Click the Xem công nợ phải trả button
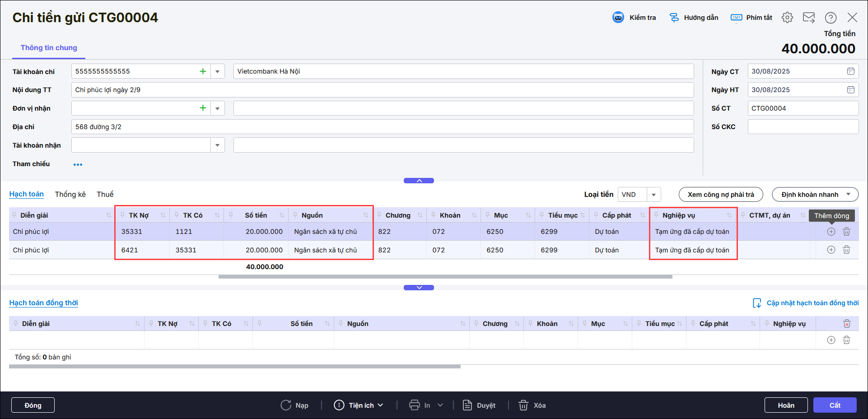This screenshot has height=419, width=868. tap(721, 195)
